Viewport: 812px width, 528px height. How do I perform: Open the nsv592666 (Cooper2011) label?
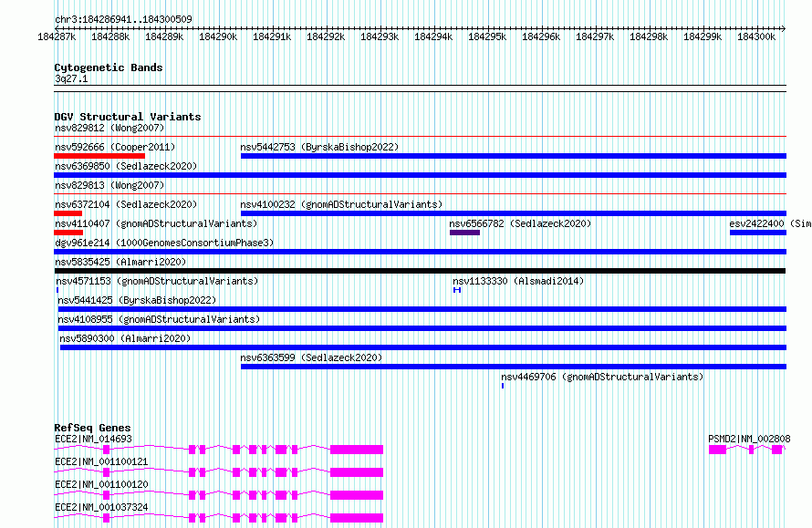[115, 147]
